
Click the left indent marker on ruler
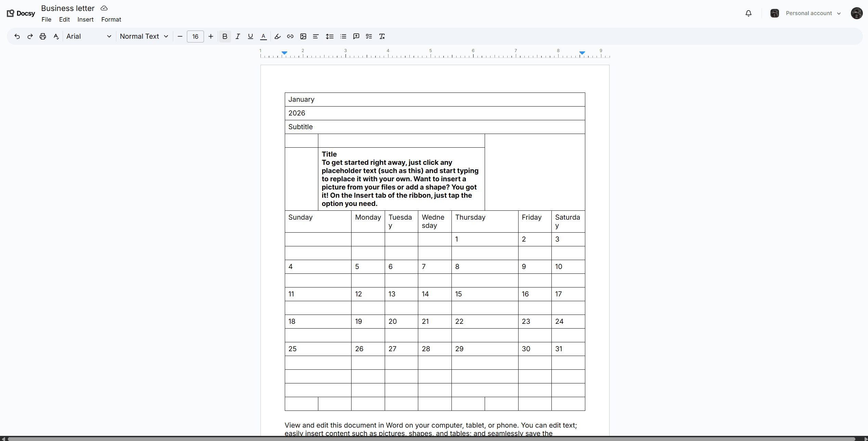(x=284, y=53)
